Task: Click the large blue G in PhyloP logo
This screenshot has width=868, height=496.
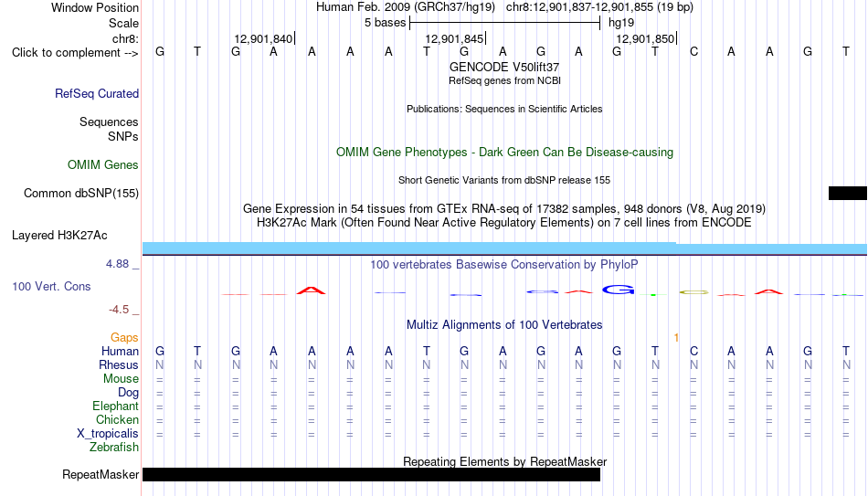Action: pos(618,290)
